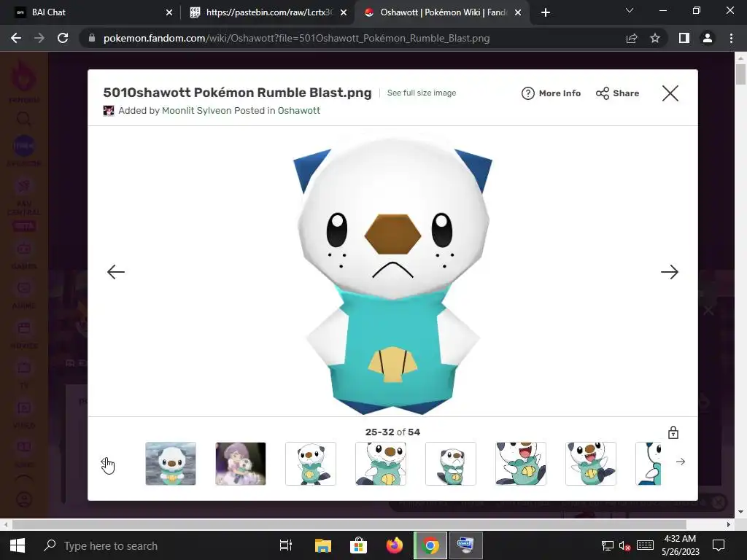Image resolution: width=747 pixels, height=560 pixels.
Task: Select the standing Oshawott thumbnail, third in row
Action: (x=311, y=463)
